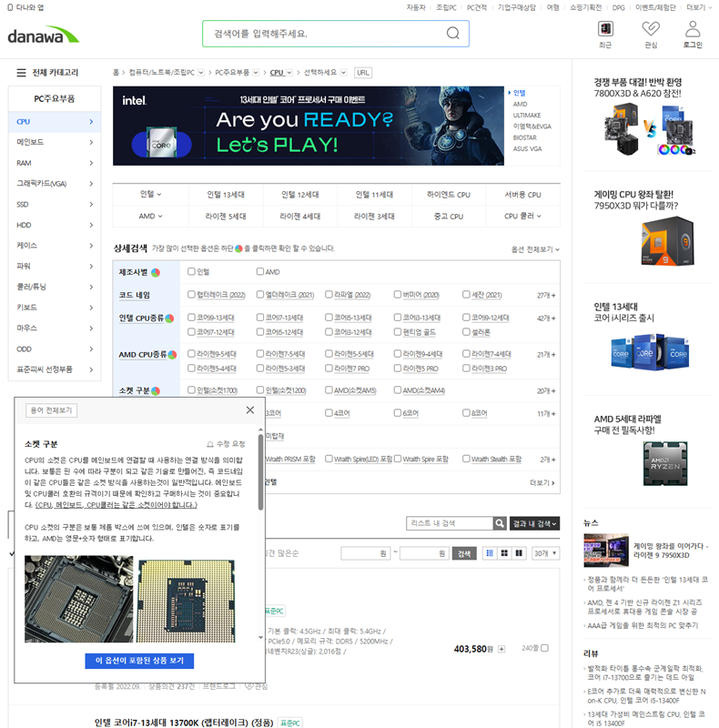Open the 선택하세요 breadcrumb dropdown

click(343, 73)
